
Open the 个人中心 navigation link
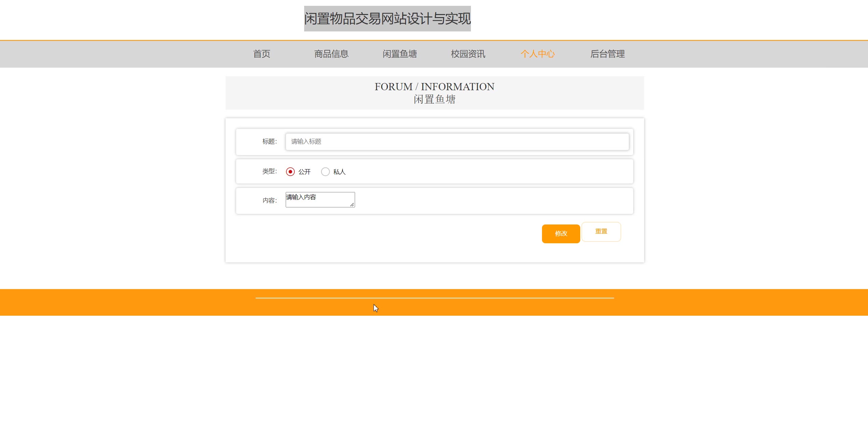538,54
